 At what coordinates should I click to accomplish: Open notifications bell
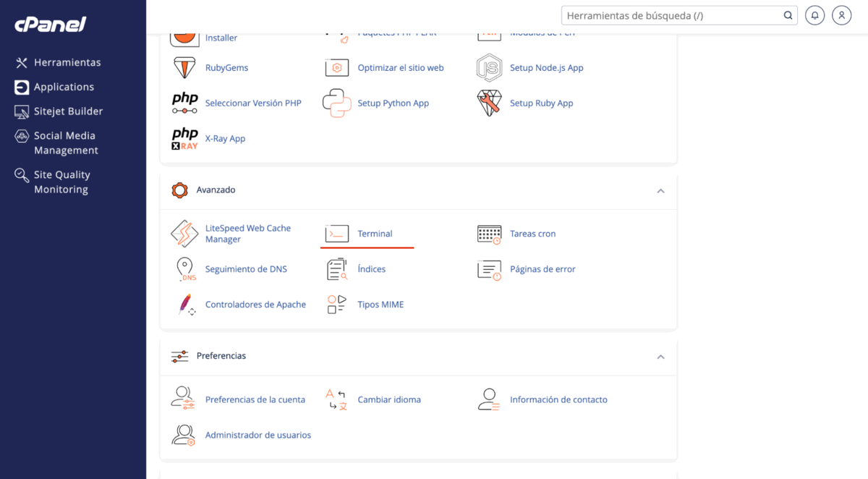click(x=815, y=15)
